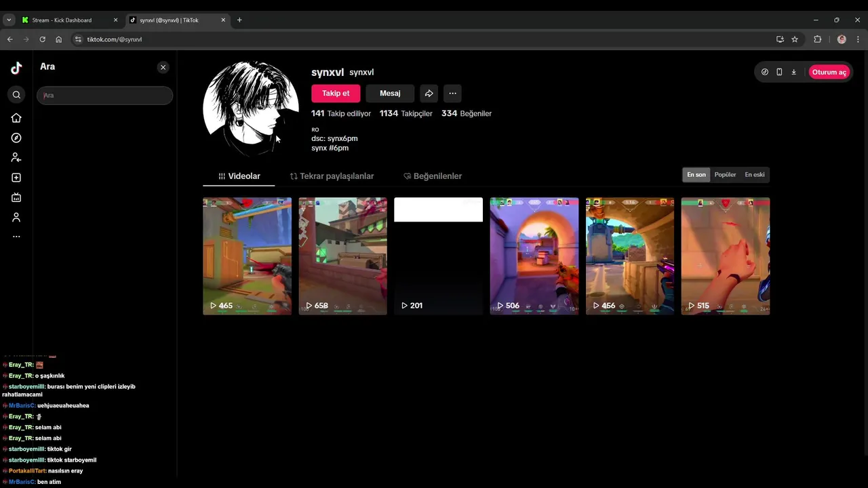
Task: Open the LIVE television icon
Action: (16, 197)
